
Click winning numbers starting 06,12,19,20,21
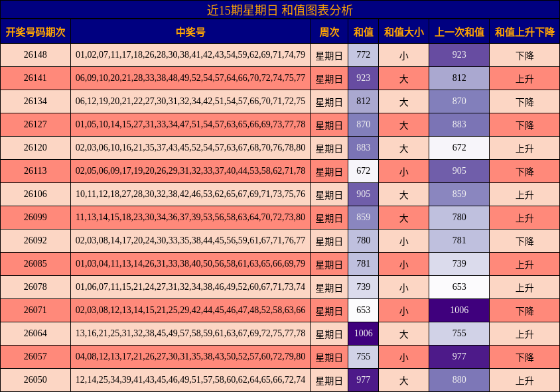tap(190, 101)
